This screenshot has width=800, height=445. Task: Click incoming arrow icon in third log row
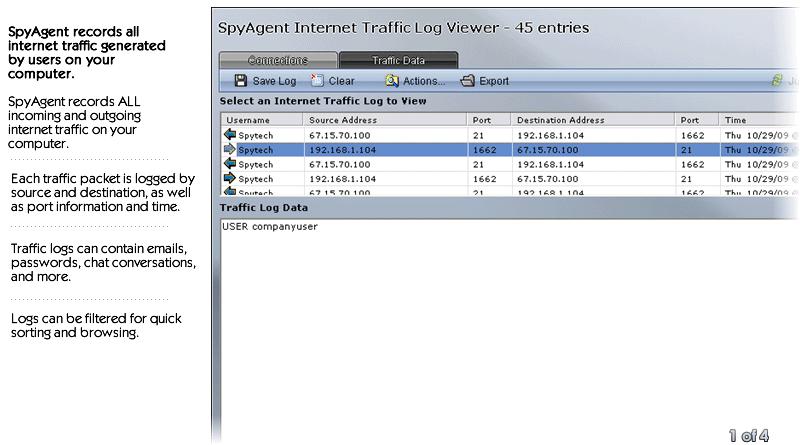coord(230,163)
